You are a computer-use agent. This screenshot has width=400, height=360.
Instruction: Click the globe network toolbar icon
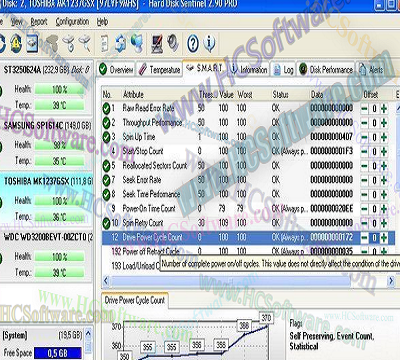coord(137,43)
